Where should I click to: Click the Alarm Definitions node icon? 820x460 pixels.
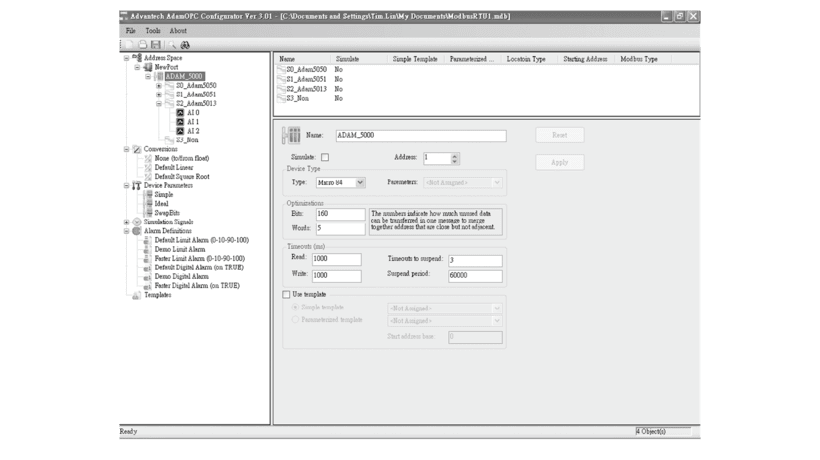tap(137, 231)
